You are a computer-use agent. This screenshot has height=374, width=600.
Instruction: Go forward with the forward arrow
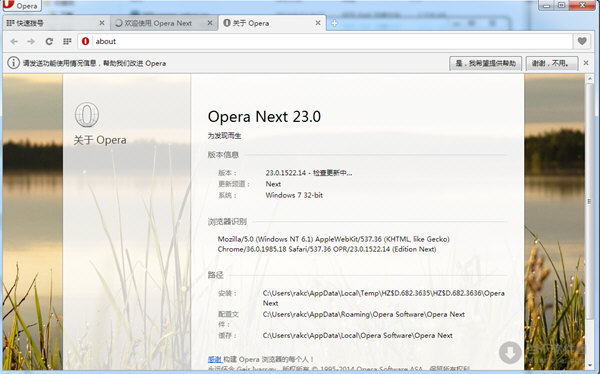coord(31,41)
